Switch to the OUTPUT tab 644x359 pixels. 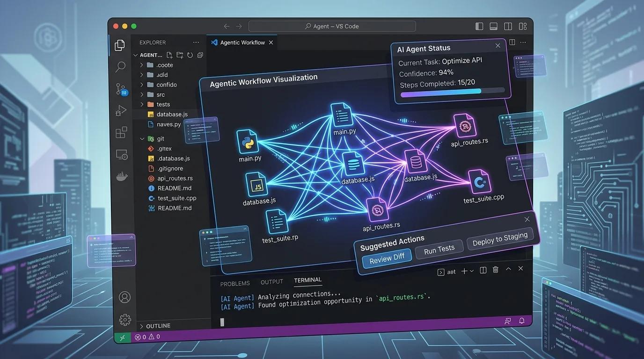tap(272, 282)
